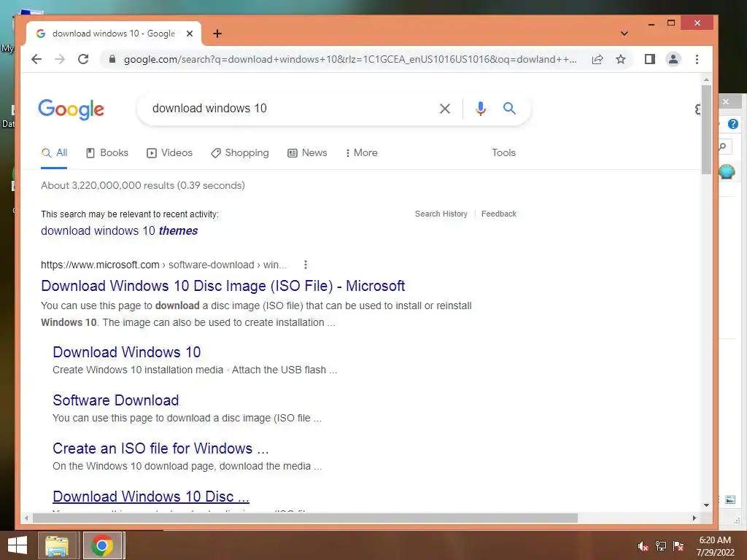The height and width of the screenshot is (560, 747).
Task: Close the download windows 10 tab
Action: click(x=190, y=34)
